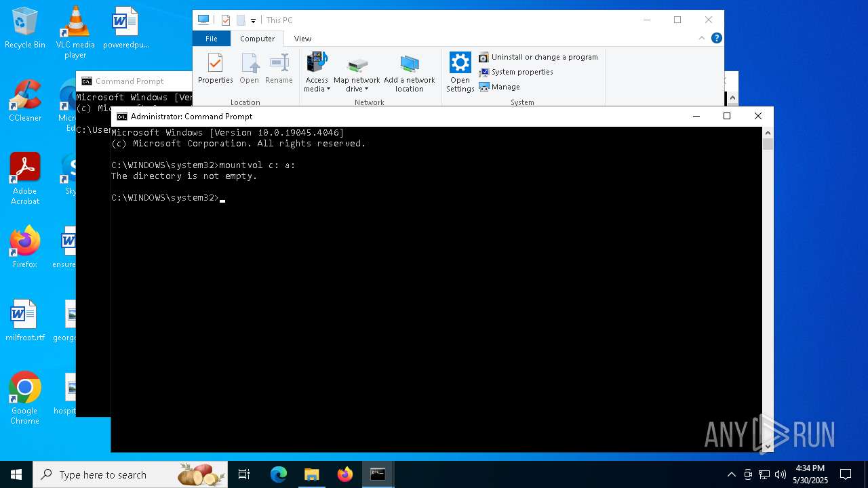
Task: Open the Windows Start menu
Action: click(16, 474)
